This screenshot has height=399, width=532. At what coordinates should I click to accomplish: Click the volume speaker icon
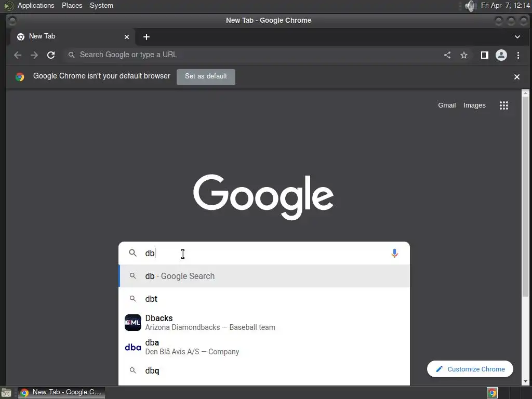point(470,6)
